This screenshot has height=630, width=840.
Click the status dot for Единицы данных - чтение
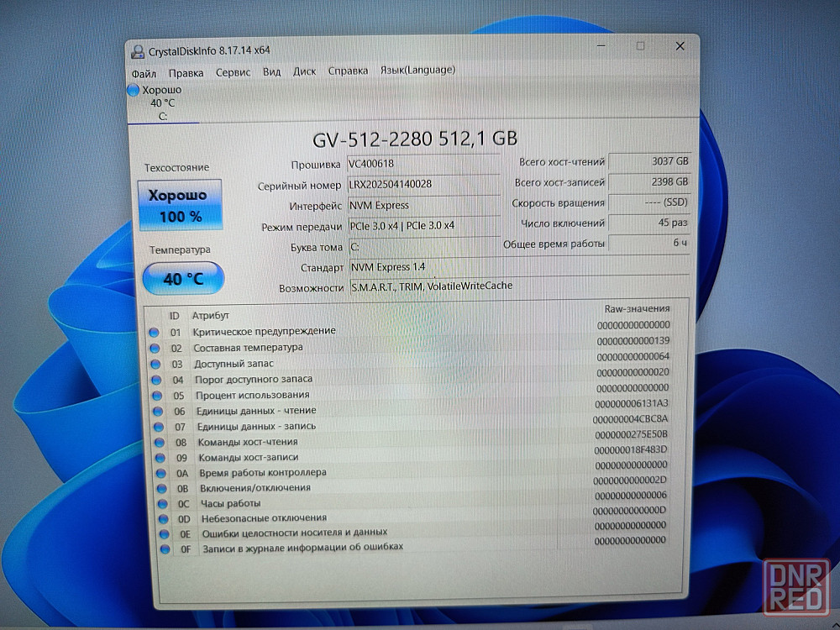tap(158, 412)
